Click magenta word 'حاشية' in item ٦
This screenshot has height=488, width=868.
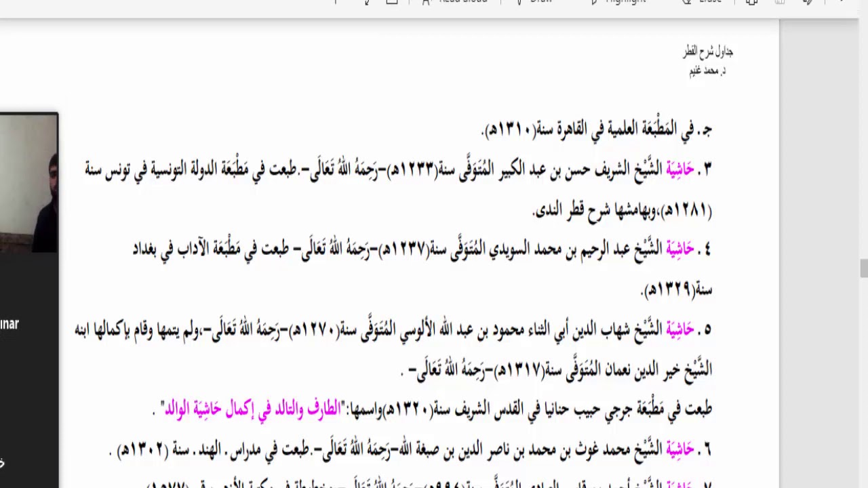(680, 449)
